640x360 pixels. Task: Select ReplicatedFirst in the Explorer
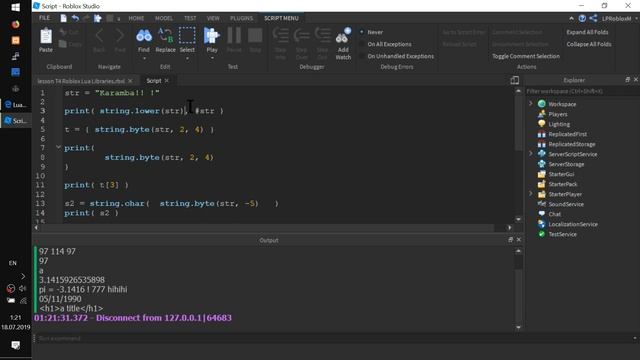click(567, 134)
